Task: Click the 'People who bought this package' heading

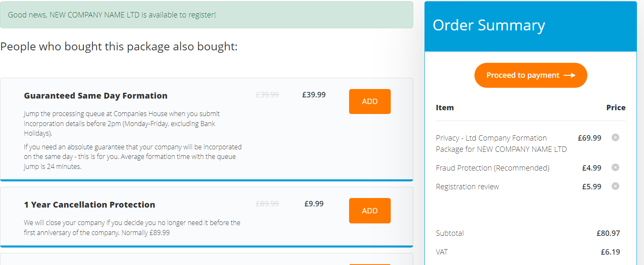Action: point(119,47)
